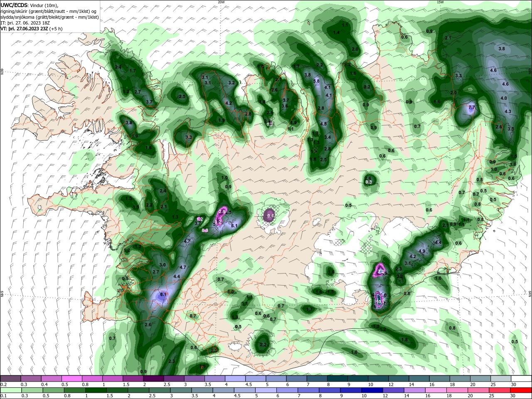The width and height of the screenshot is (532, 399).
Task: Click the 7.2 value in pink contour
Action: [x=381, y=272]
